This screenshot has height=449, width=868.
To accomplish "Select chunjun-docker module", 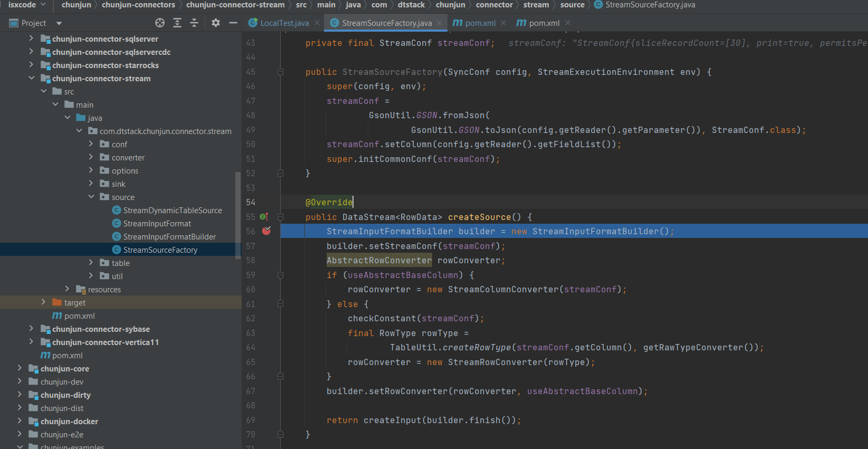I will pos(69,421).
